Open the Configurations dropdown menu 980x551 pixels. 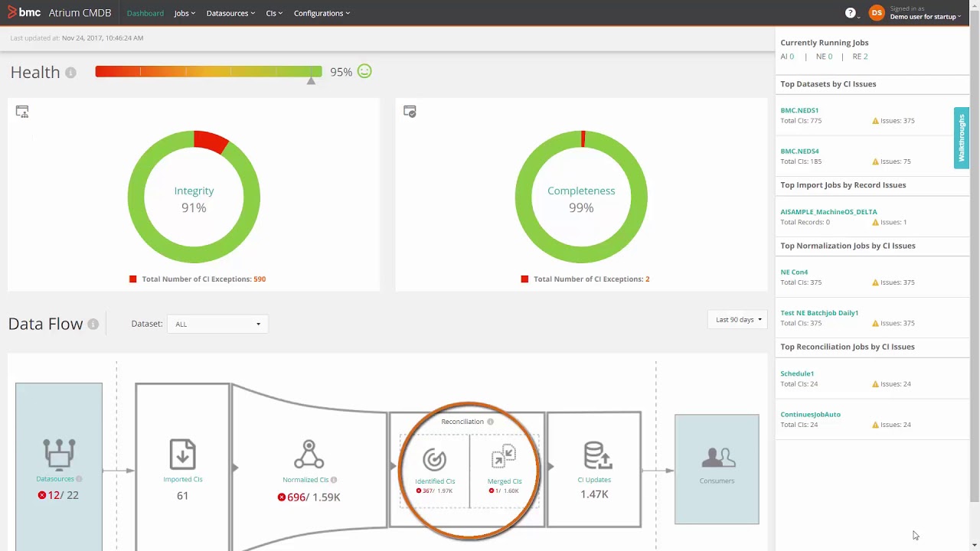(x=322, y=13)
